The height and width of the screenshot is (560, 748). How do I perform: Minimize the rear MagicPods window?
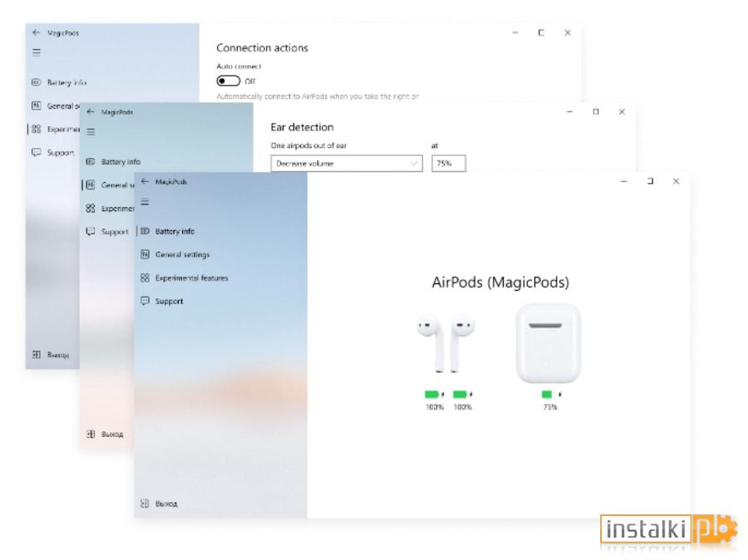515,32
